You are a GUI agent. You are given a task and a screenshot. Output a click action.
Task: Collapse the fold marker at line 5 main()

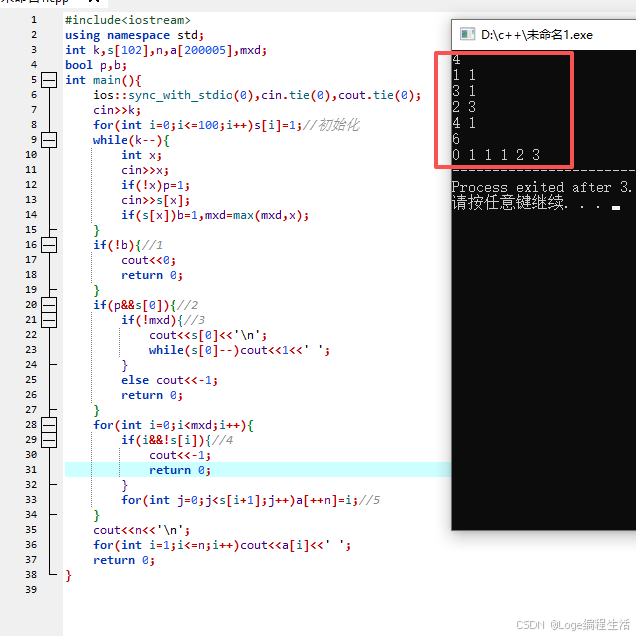tap(49, 80)
